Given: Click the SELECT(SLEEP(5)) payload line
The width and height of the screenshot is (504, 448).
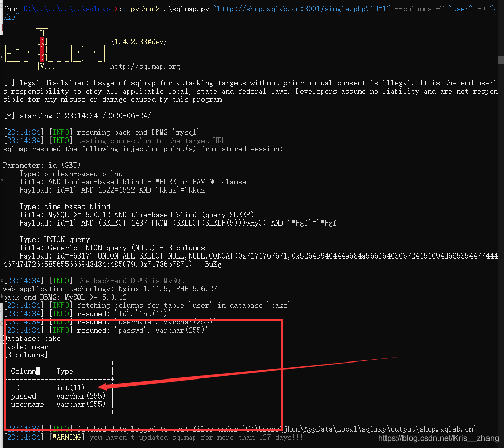Looking at the screenshot, I should click(178, 223).
